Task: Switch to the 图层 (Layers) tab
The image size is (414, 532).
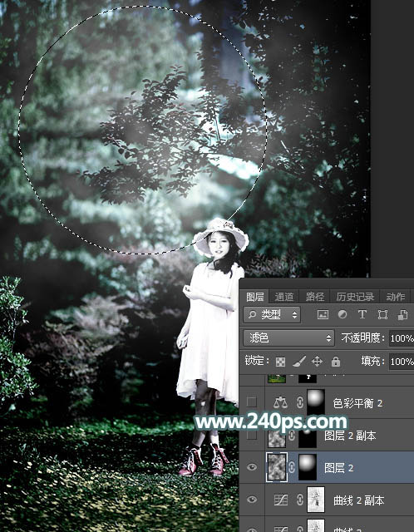Action: 255,297
